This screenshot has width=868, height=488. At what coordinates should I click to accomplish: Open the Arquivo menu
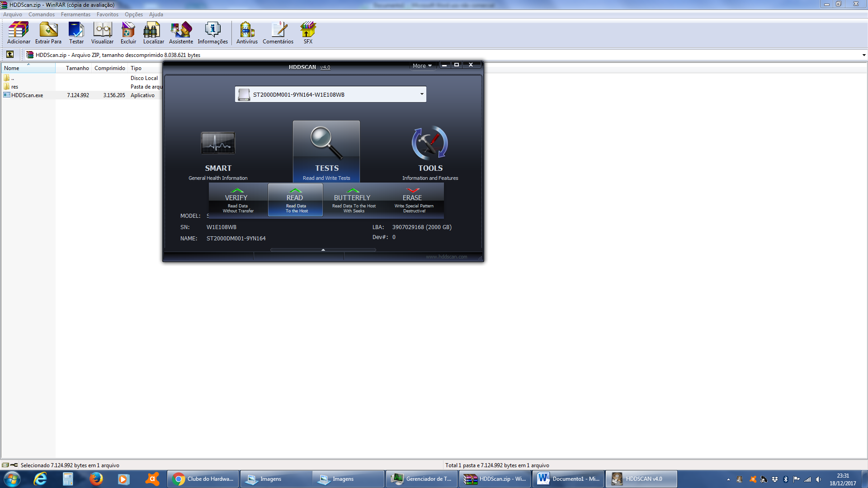12,14
